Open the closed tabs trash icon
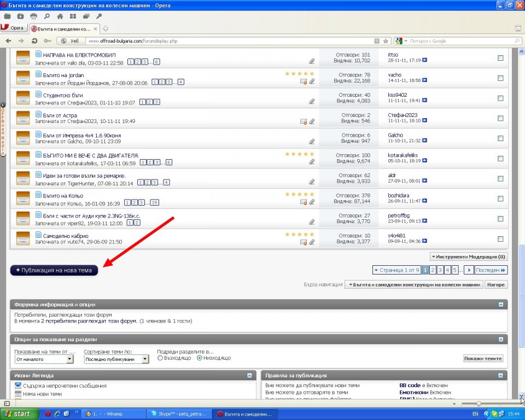The image size is (525, 420). click(518, 28)
